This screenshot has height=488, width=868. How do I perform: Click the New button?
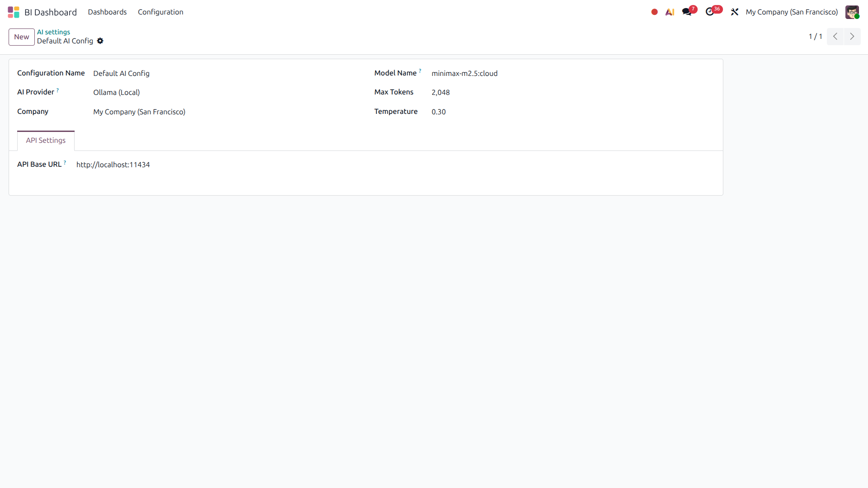point(22,37)
